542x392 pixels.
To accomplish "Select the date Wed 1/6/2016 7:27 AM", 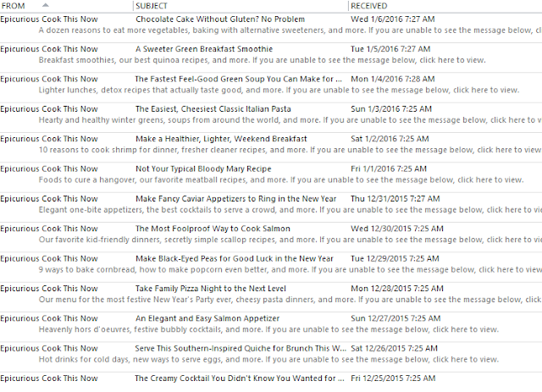I will coord(393,19).
